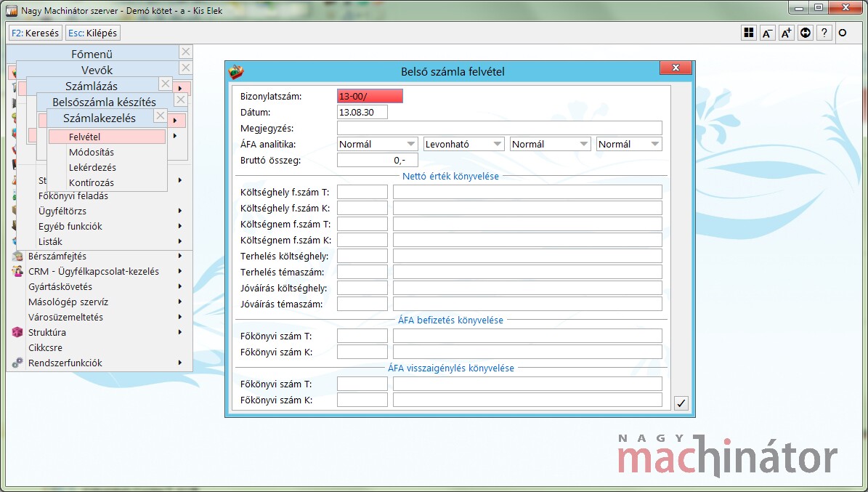
Task: Expand the Struktúra submenu arrow
Action: pos(180,332)
